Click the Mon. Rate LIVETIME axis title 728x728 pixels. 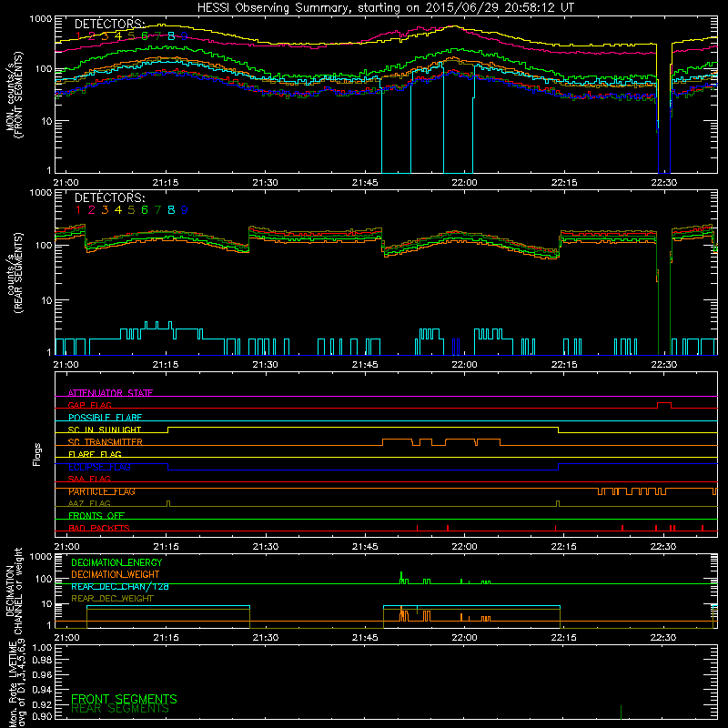tap(17, 685)
